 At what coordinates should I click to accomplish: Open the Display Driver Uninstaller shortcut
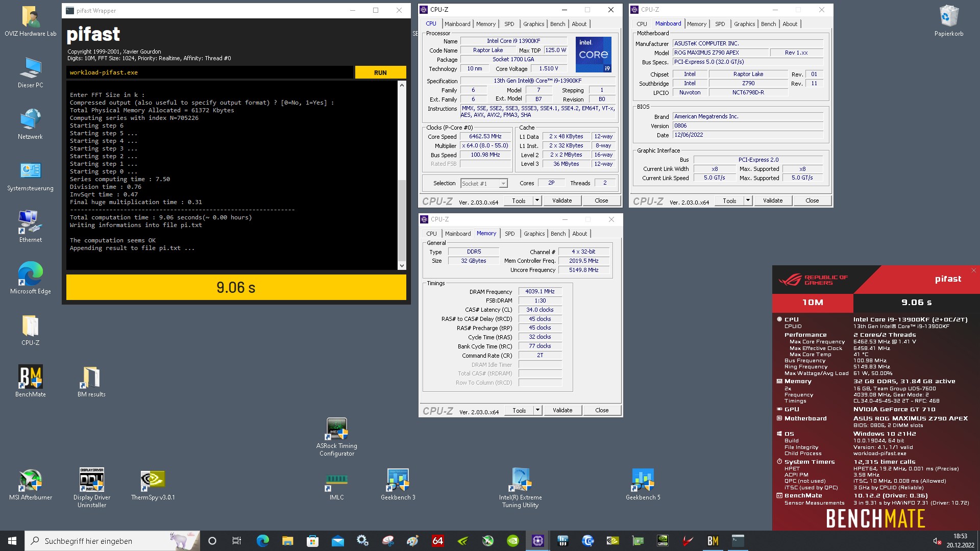click(92, 488)
